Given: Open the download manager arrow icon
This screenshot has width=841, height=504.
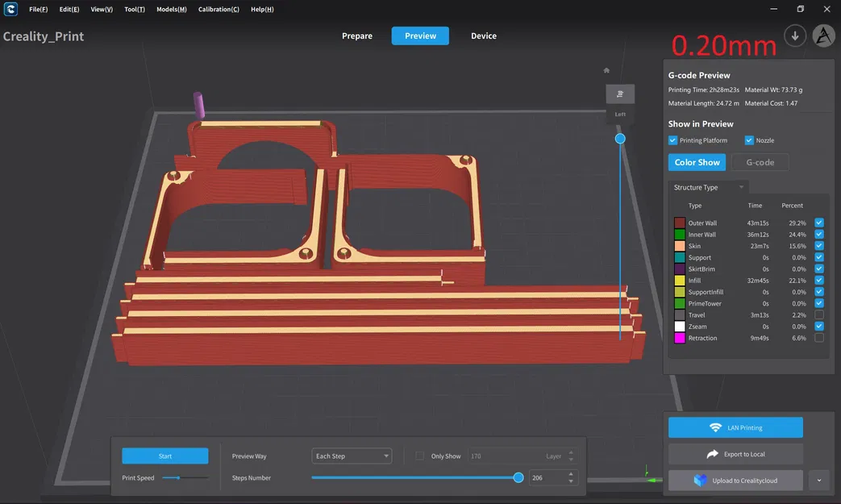Looking at the screenshot, I should [x=795, y=36].
